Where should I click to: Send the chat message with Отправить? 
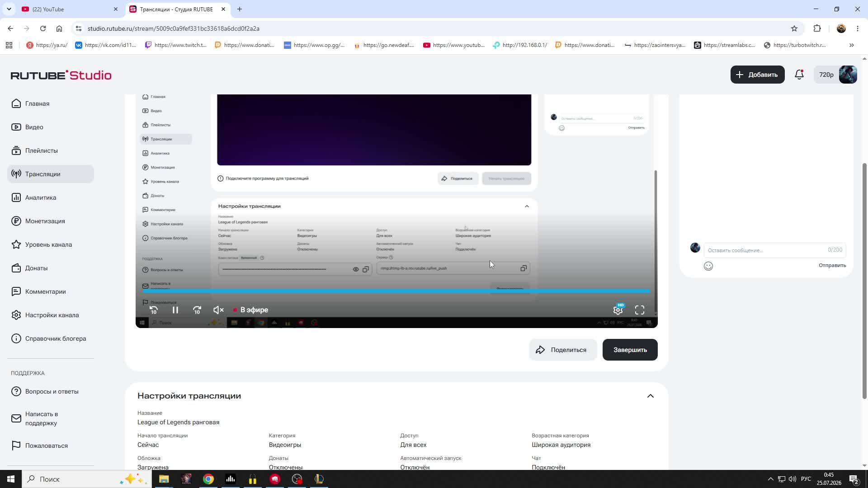(832, 265)
